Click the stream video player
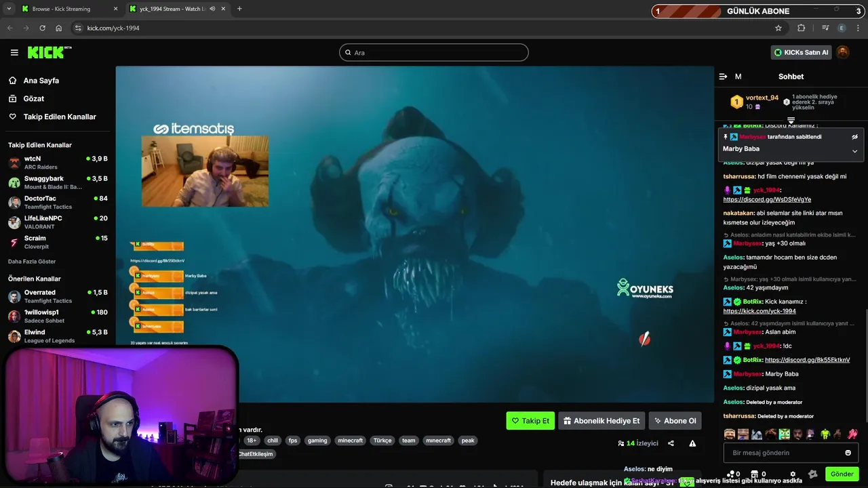The image size is (868, 488). (414, 234)
